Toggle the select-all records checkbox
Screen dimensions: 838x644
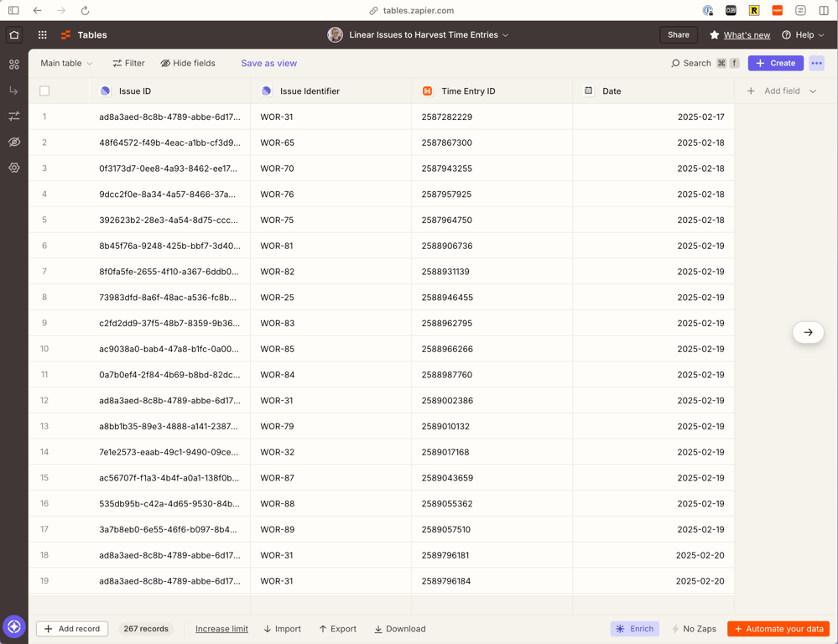point(45,91)
